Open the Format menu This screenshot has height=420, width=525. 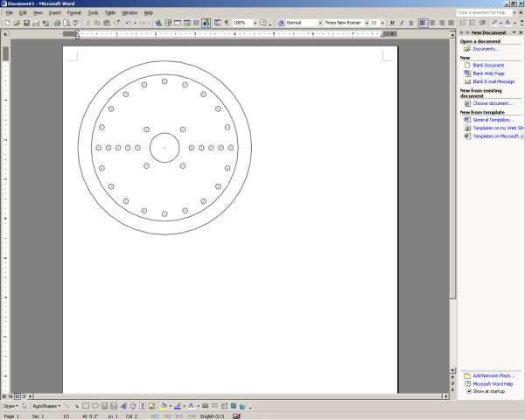click(74, 13)
